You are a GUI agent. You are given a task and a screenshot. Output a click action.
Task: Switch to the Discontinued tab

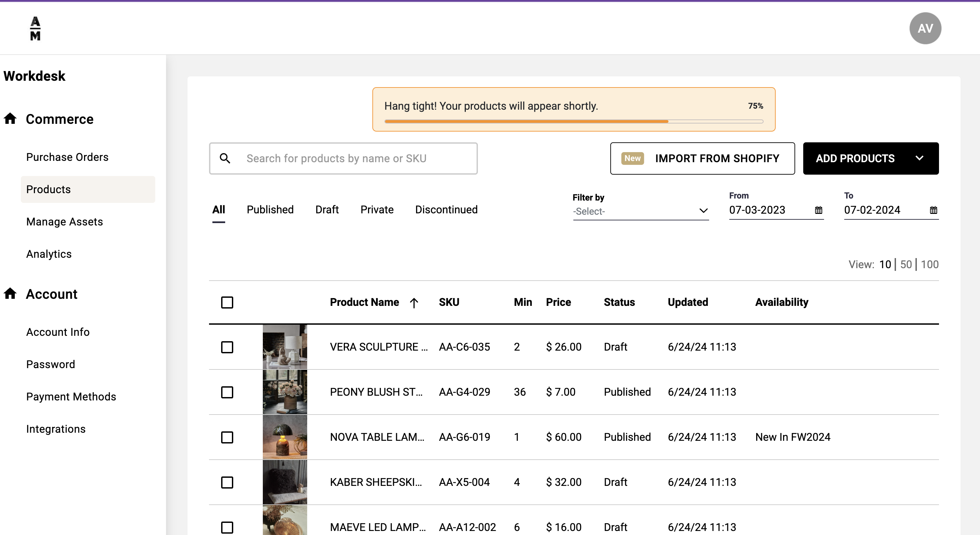click(x=446, y=209)
